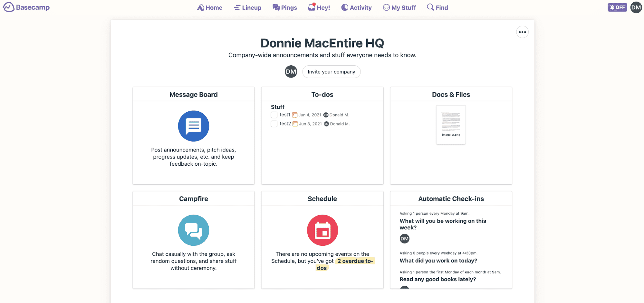The height and width of the screenshot is (303, 644).
Task: Open the Lineup navigation item
Action: (x=248, y=7)
